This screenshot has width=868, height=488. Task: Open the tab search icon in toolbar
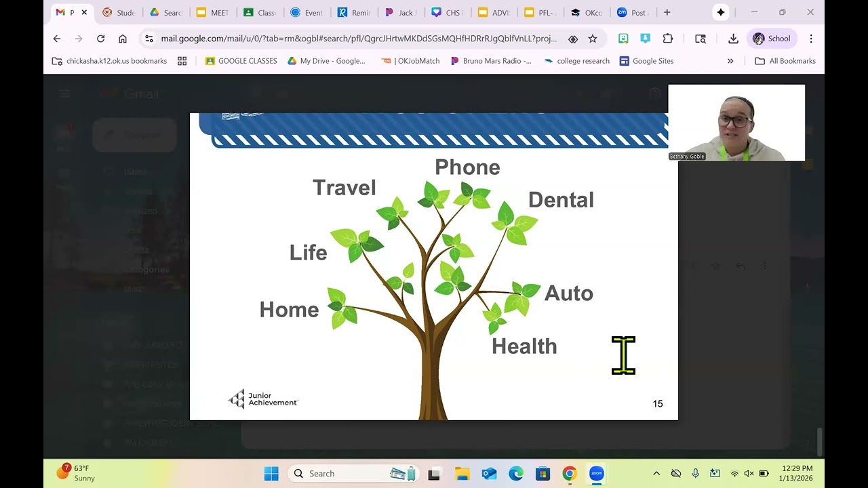click(701, 39)
